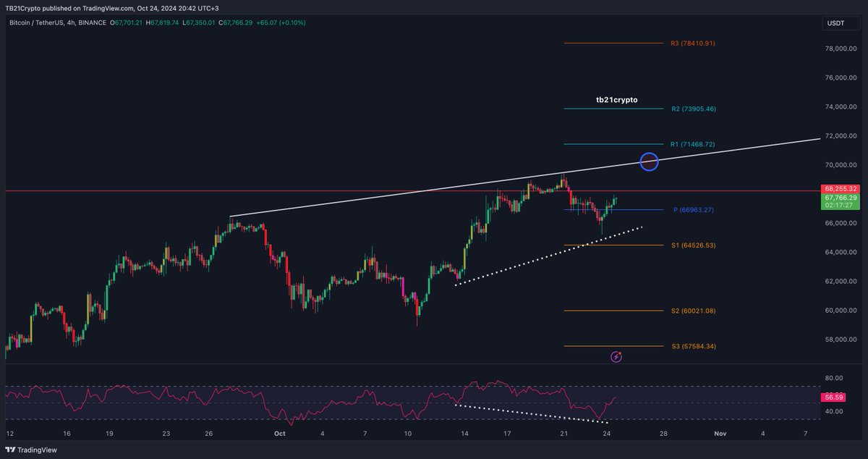
Task: Click the +65.07 (+0.10%) change value
Action: pyautogui.click(x=280, y=23)
